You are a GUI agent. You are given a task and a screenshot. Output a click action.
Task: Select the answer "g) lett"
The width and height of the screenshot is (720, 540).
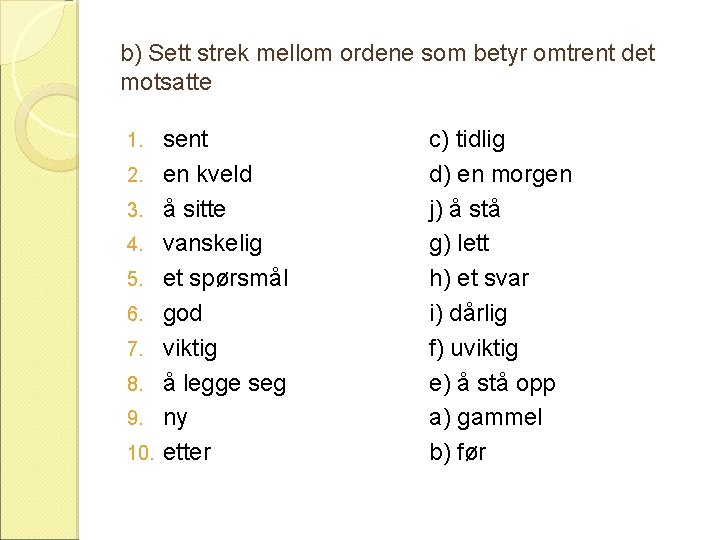(459, 244)
